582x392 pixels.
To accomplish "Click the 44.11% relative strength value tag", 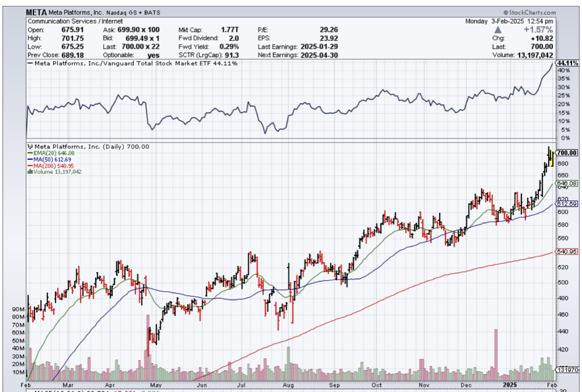I will pos(567,64).
